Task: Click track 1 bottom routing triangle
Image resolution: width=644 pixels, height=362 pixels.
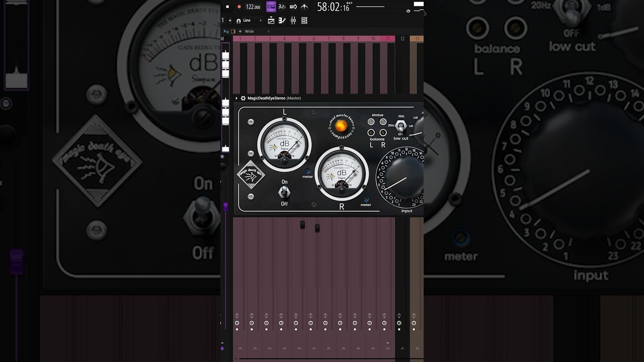Action: tap(240, 348)
